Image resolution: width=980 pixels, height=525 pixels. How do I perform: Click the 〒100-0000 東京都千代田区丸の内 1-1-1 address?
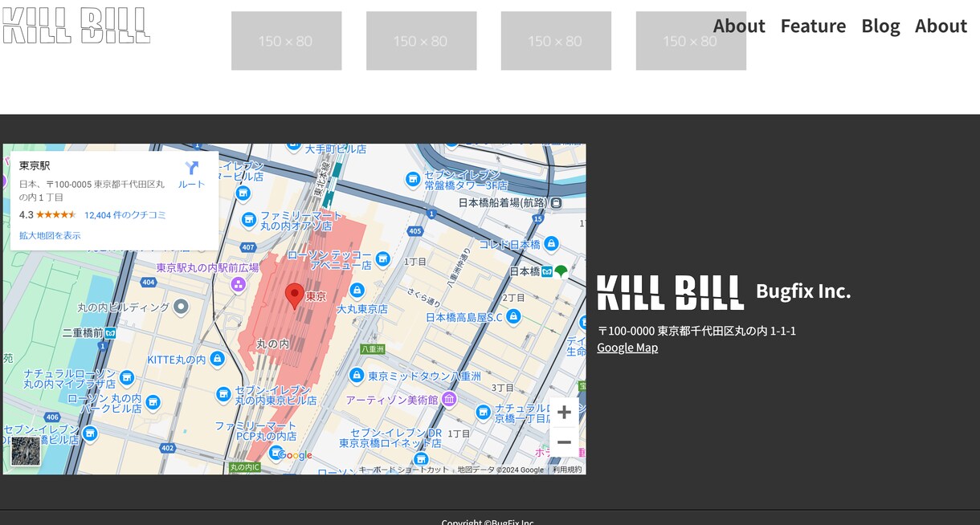coord(696,331)
